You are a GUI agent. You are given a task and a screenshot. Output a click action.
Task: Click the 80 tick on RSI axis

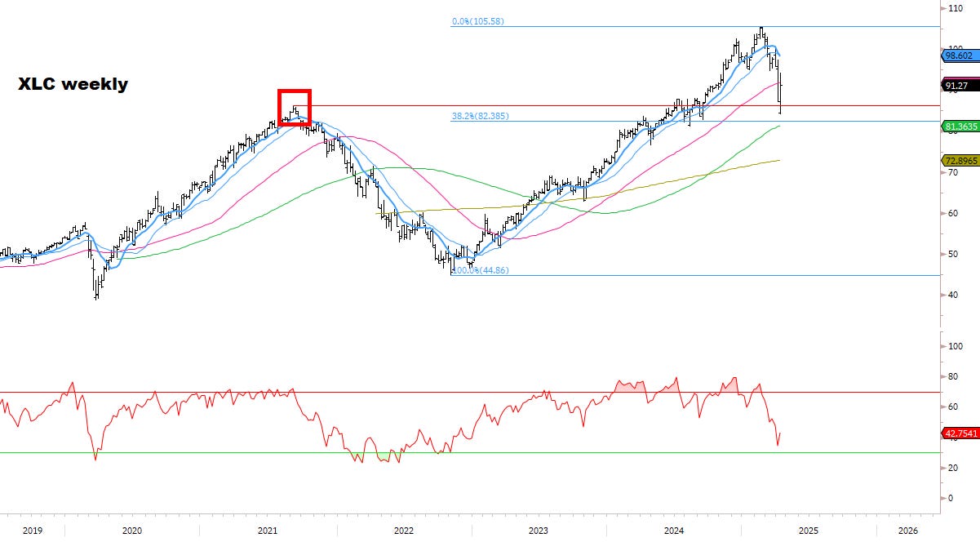[953, 376]
